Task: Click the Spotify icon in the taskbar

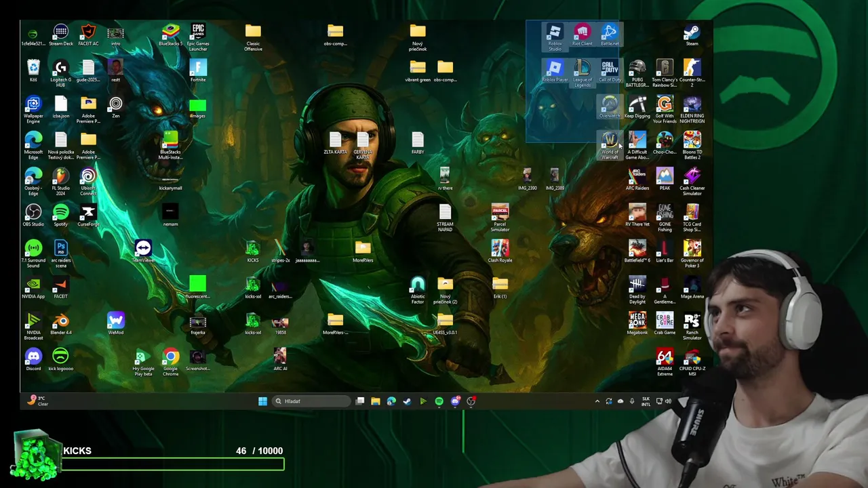Action: coord(439,401)
